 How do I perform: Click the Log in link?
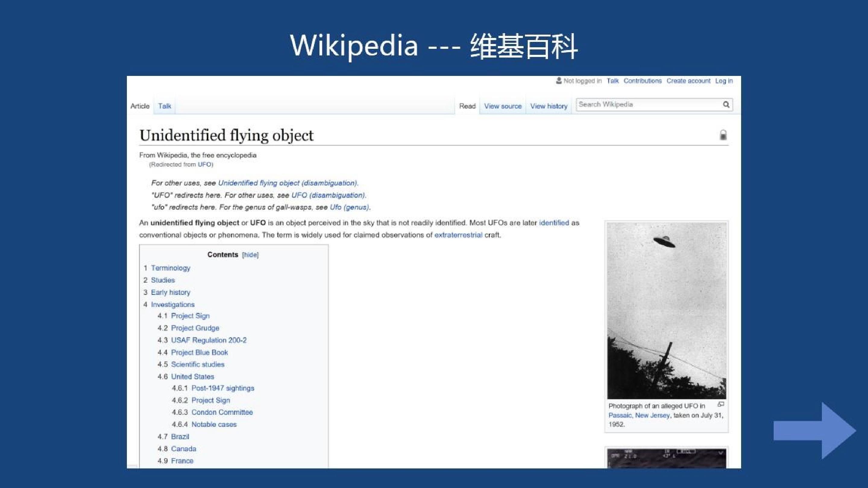724,81
